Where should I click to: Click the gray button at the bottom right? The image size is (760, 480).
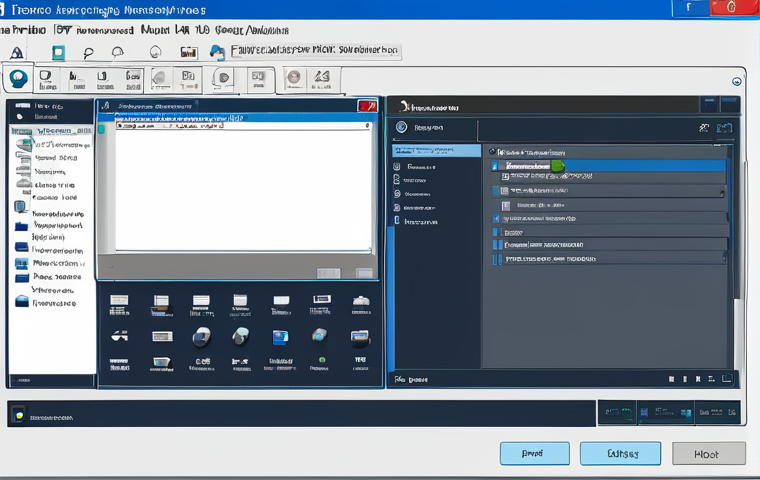[709, 454]
